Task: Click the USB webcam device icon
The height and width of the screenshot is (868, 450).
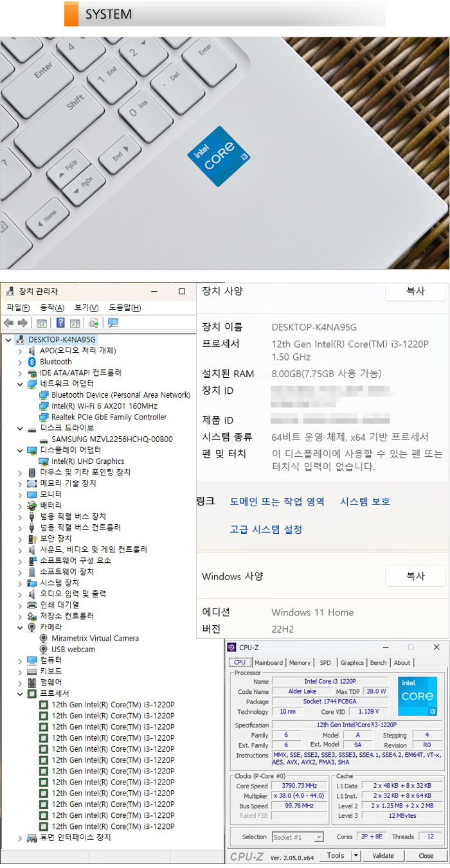Action: coord(44,649)
